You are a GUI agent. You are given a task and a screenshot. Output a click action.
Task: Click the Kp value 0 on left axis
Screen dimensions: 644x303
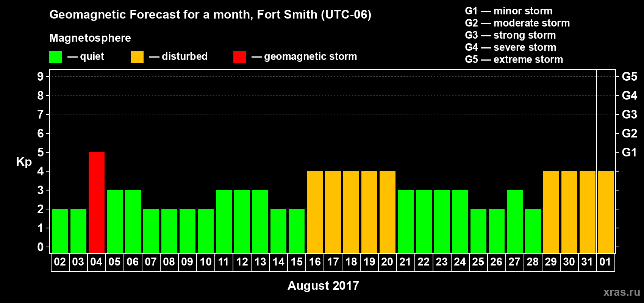click(x=41, y=247)
